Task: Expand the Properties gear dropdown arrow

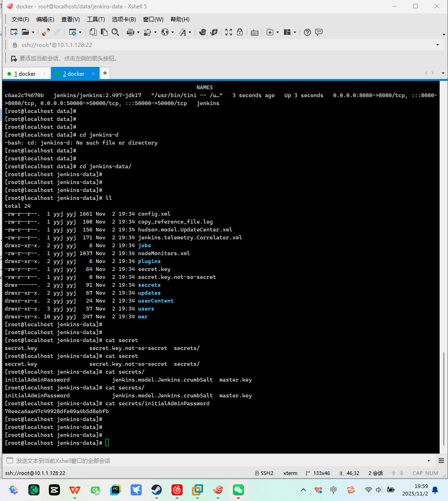Action: tap(80, 32)
